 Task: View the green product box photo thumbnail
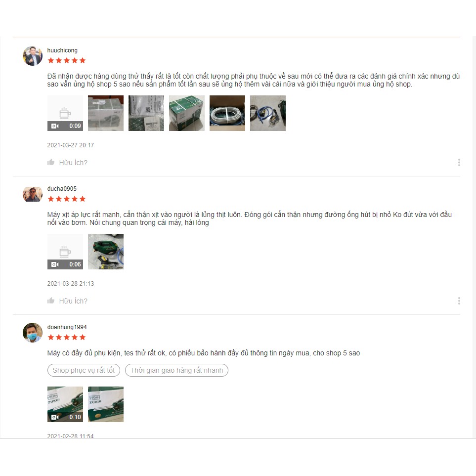[x=187, y=113]
